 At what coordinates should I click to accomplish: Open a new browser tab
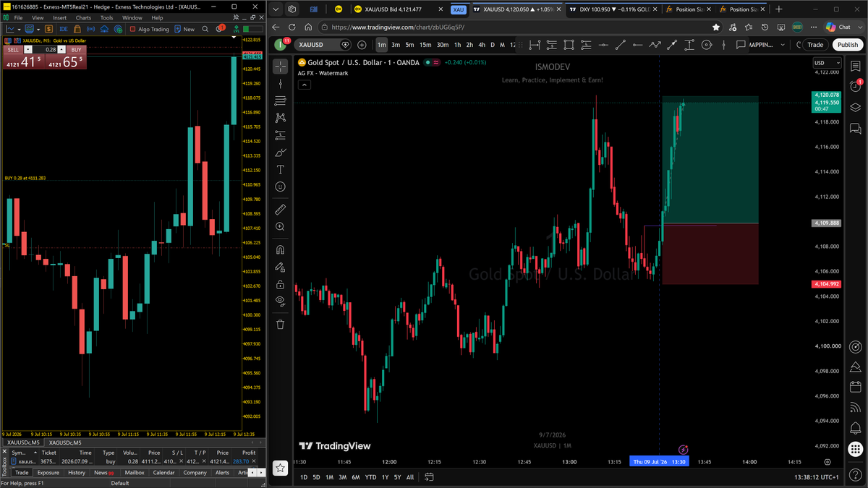pos(778,9)
